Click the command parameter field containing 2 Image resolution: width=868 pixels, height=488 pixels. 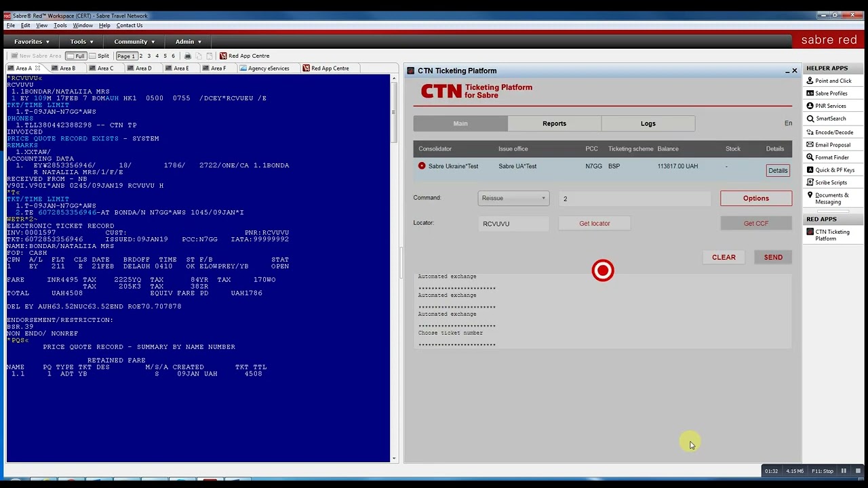point(635,198)
